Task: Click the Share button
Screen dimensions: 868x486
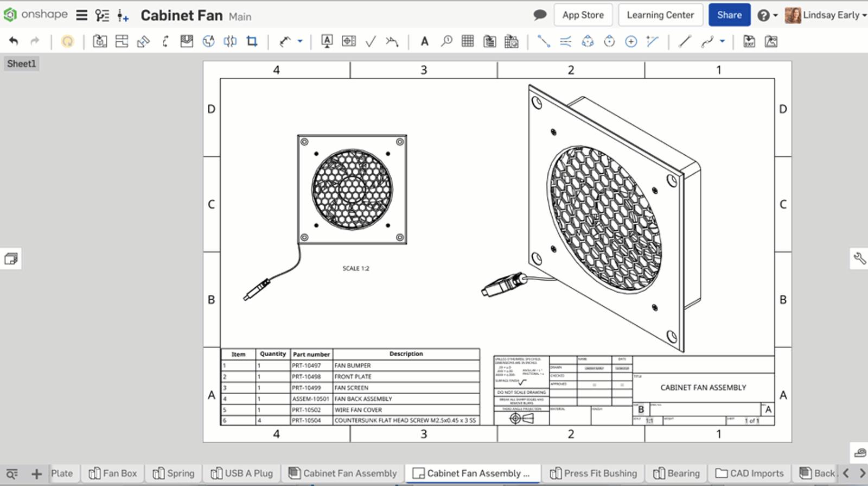Action: tap(729, 15)
